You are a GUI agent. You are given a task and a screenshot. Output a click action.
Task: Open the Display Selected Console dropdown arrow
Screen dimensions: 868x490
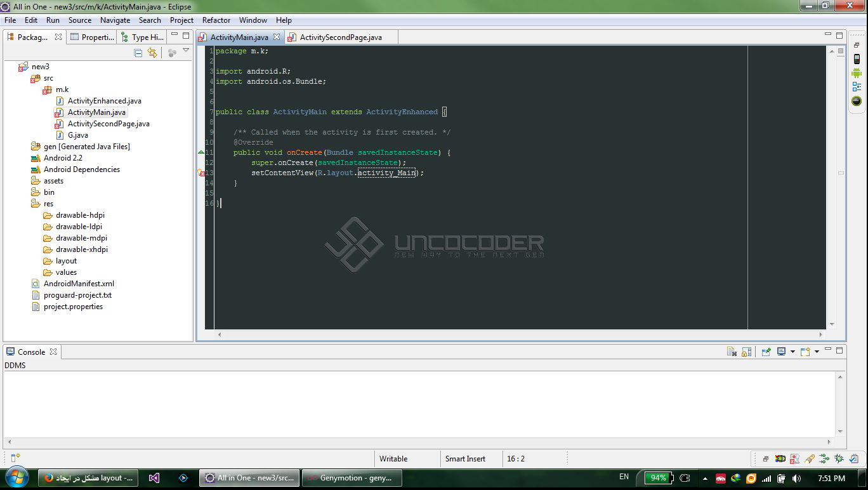792,352
